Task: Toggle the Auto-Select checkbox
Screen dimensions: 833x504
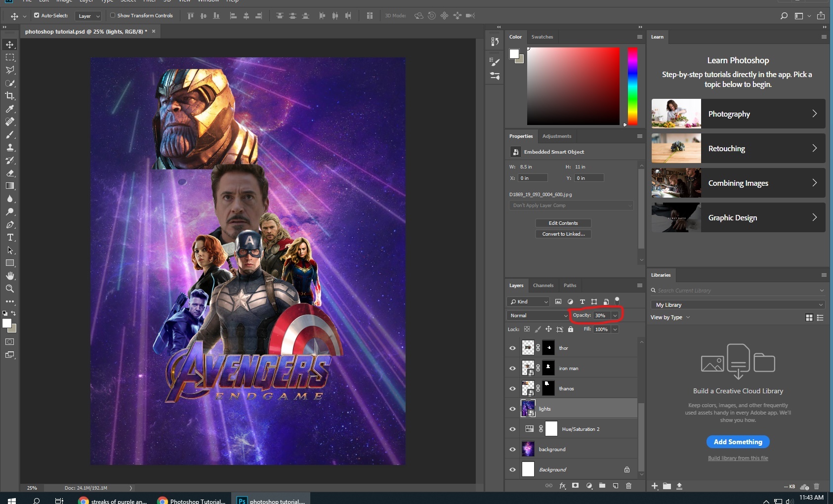Action: [x=37, y=15]
